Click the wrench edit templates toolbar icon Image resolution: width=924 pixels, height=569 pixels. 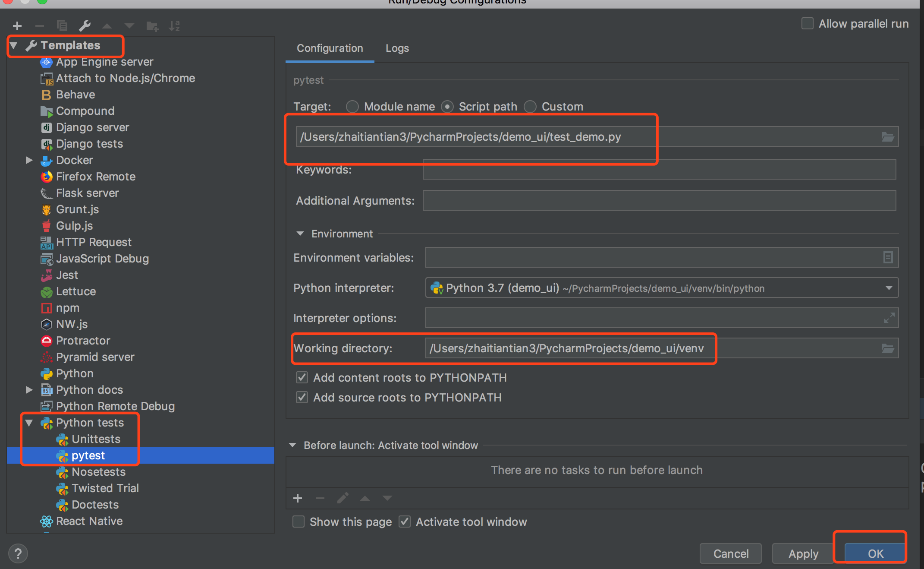click(x=85, y=26)
